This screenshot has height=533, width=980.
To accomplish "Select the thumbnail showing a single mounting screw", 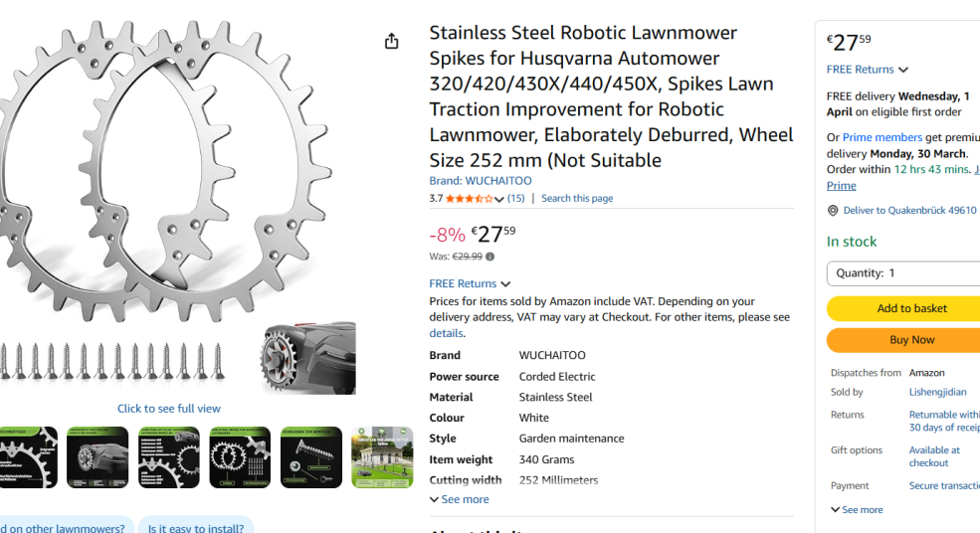I will [310, 457].
